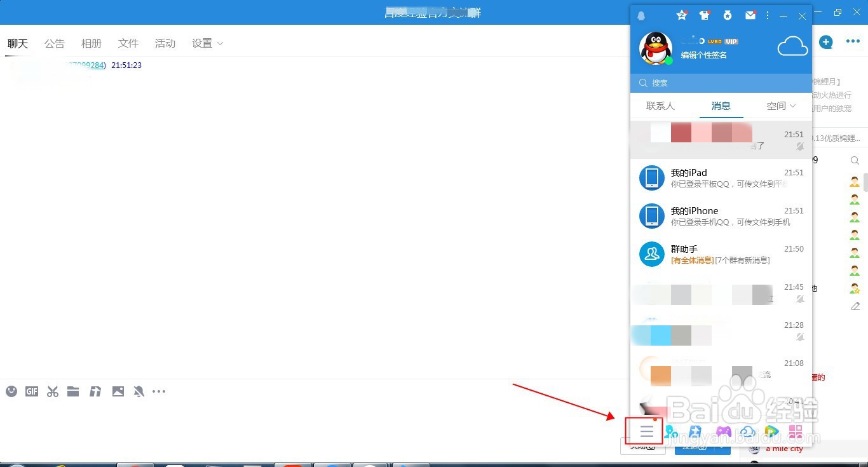
Task: Click the group member list scrollbar
Action: [x=865, y=182]
